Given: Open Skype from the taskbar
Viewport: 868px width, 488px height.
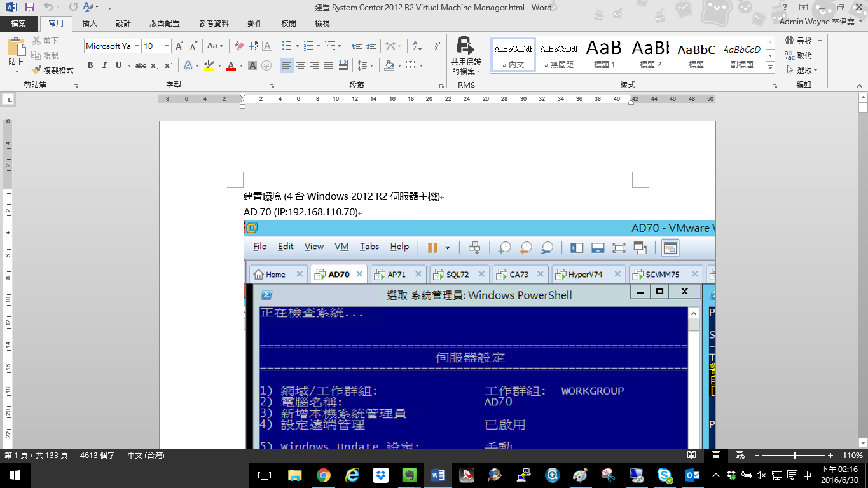Looking at the screenshot, I should pos(665,475).
